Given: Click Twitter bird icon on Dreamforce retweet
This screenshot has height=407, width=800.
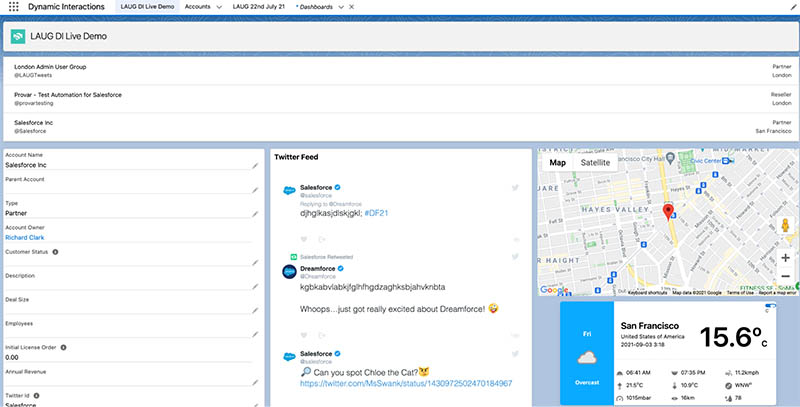Looking at the screenshot, I should (x=515, y=257).
